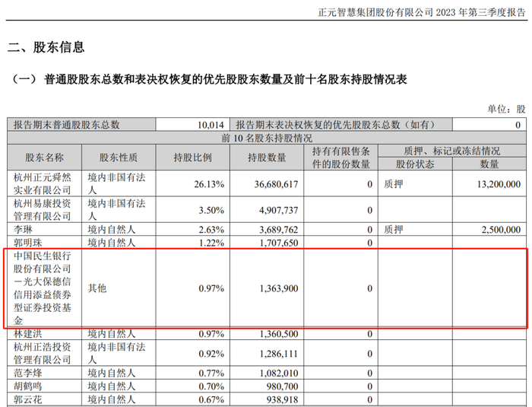Click shareholder name 杭州正元舜然实业有限公司
The image size is (532, 407).
click(x=43, y=183)
